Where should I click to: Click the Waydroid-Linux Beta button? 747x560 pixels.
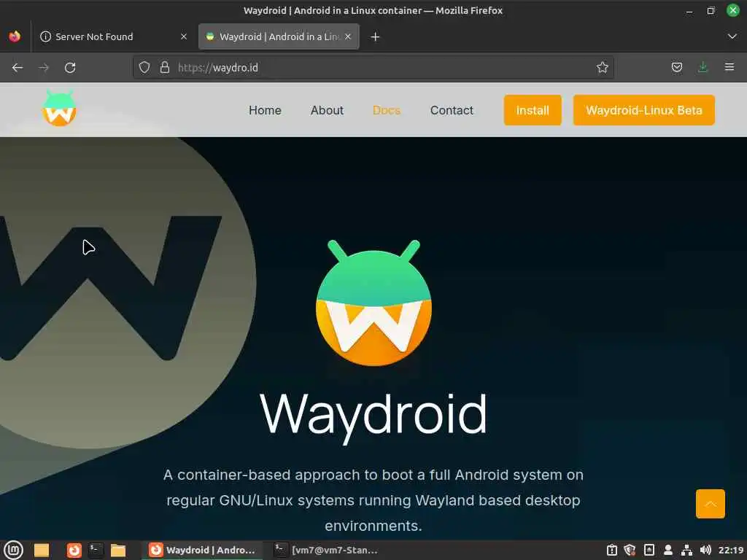coord(643,111)
